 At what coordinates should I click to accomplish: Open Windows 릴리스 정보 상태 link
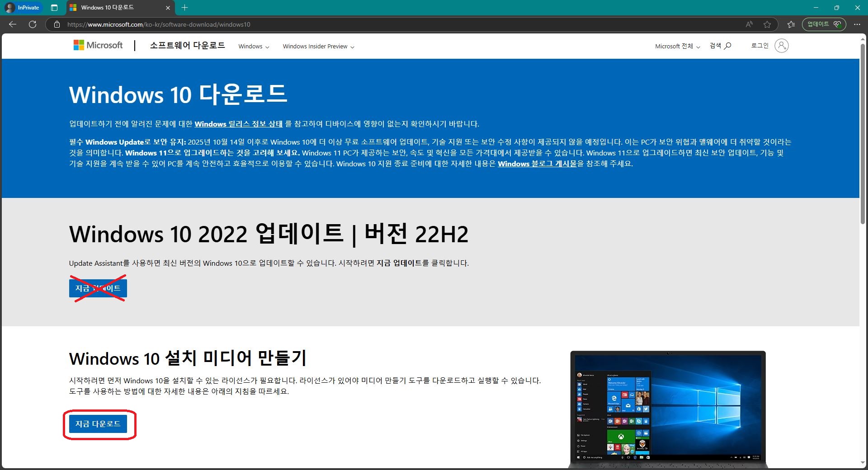[238, 124]
